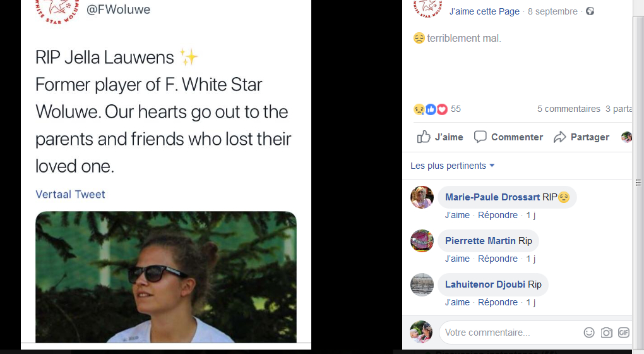The image size is (644, 354).
Task: Click Vertaal Tweet link
Action: (x=70, y=194)
